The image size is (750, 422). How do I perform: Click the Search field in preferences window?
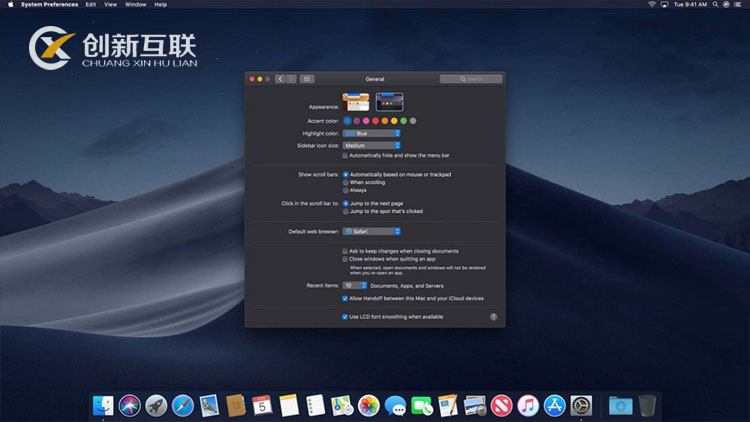coord(470,79)
